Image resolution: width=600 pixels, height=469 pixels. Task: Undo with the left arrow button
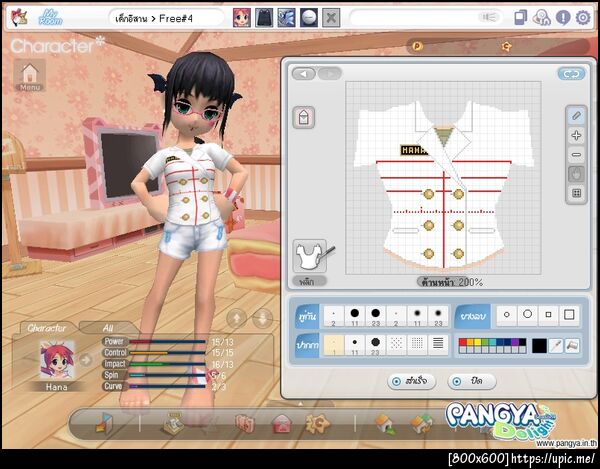304,73
